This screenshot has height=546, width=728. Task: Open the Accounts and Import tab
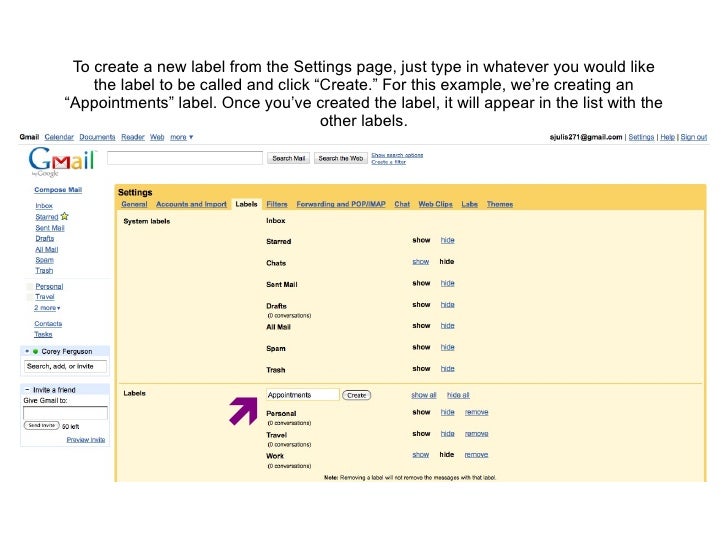tap(191, 204)
